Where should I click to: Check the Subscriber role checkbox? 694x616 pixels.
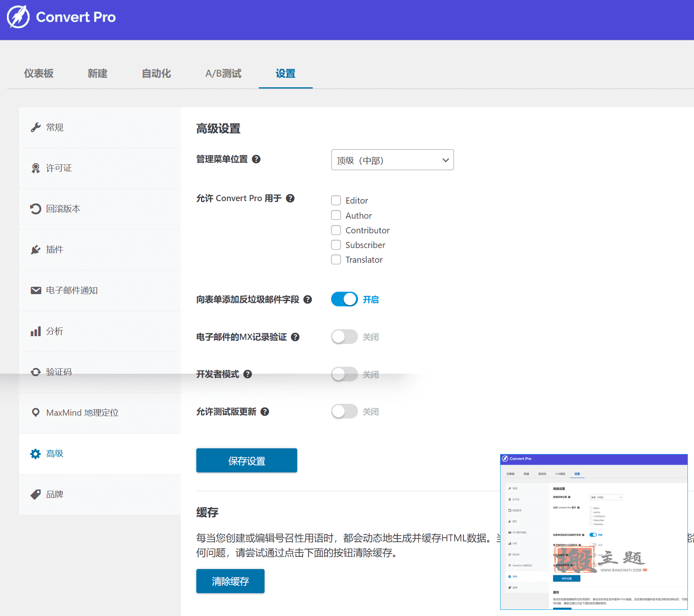click(x=336, y=245)
